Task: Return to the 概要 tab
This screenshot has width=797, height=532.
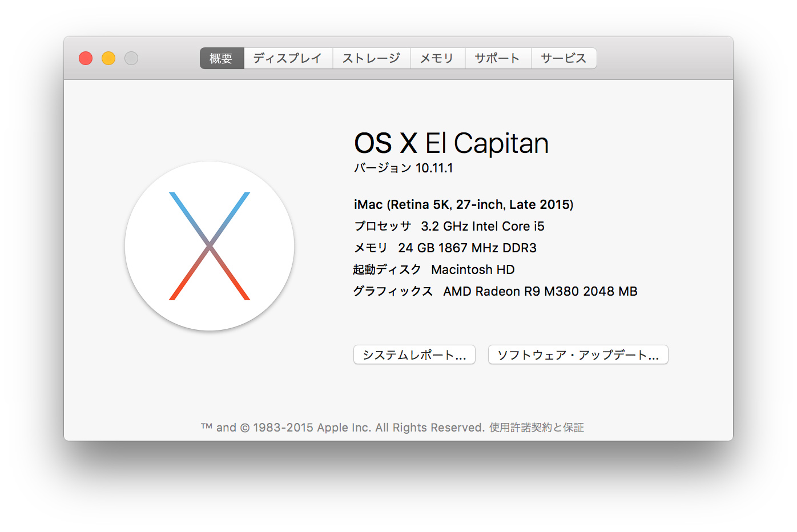Action: pos(222,58)
